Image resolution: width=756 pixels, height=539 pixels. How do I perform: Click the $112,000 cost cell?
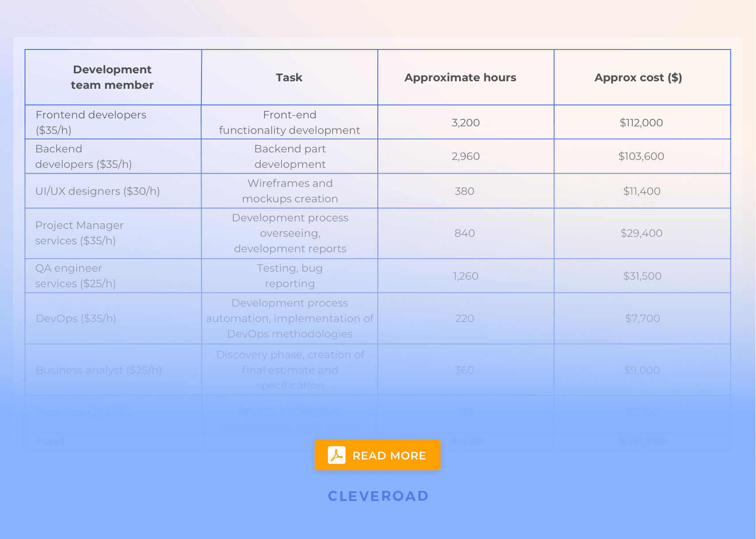(641, 122)
